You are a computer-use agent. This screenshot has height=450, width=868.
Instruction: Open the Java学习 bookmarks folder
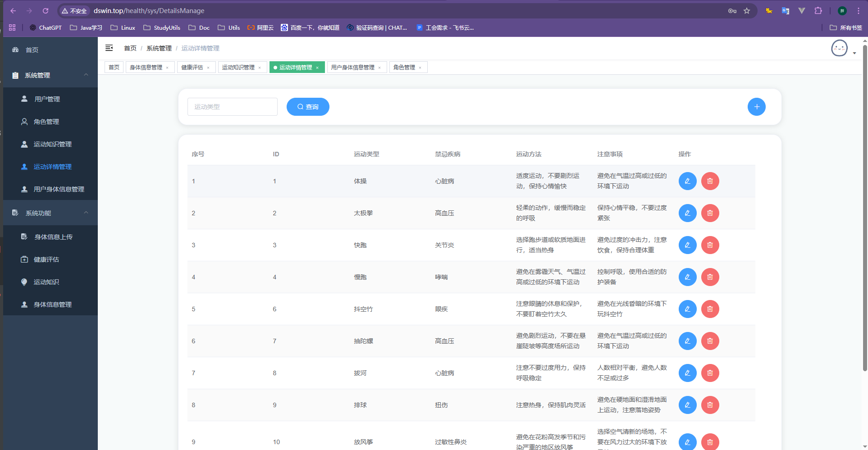pos(86,27)
